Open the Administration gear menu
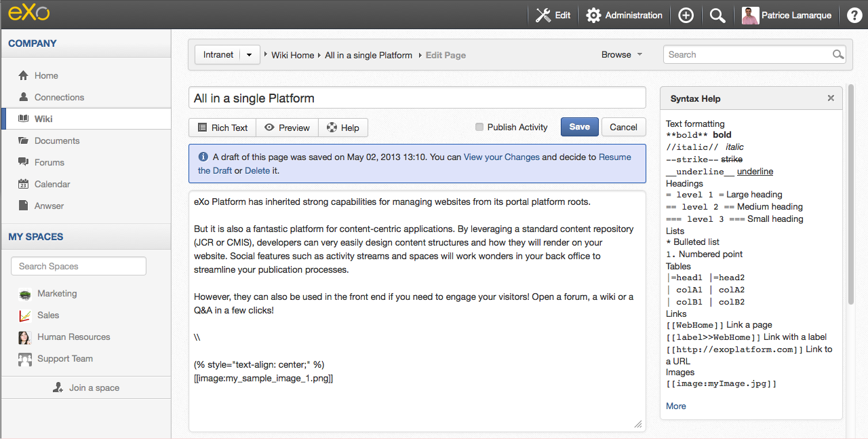Screen dimensions: 868x439 (x=624, y=15)
